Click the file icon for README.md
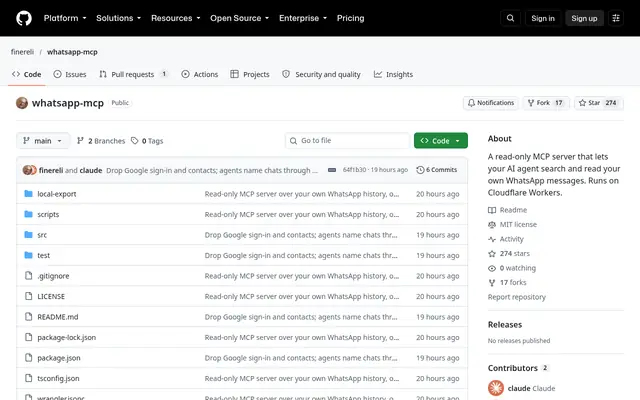 pyautogui.click(x=28, y=316)
